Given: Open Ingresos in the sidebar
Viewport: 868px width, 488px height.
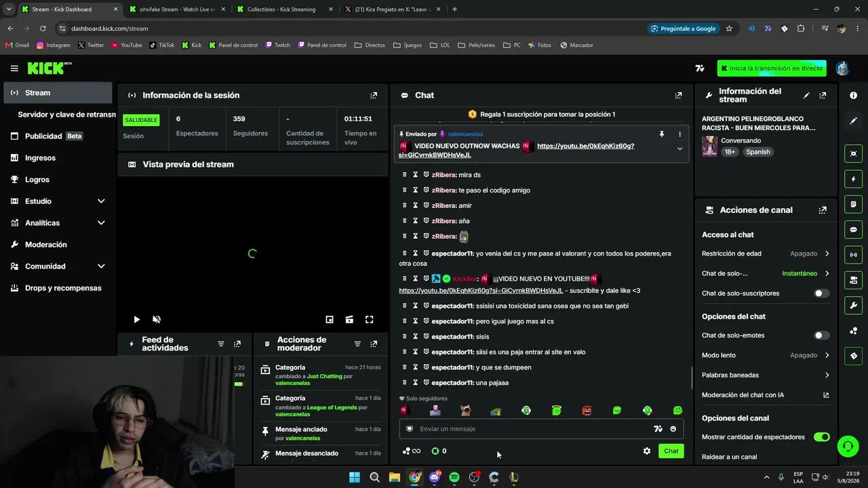Looking at the screenshot, I should (x=58, y=158).
